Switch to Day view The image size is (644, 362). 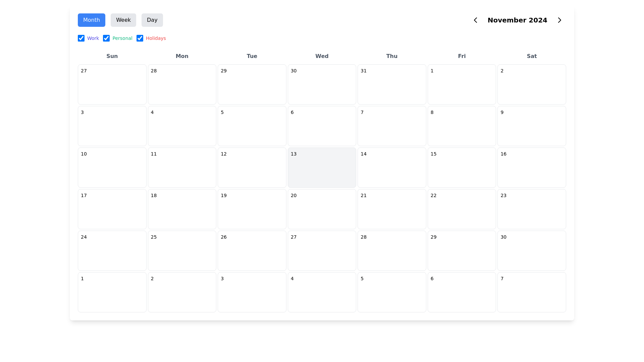[152, 20]
